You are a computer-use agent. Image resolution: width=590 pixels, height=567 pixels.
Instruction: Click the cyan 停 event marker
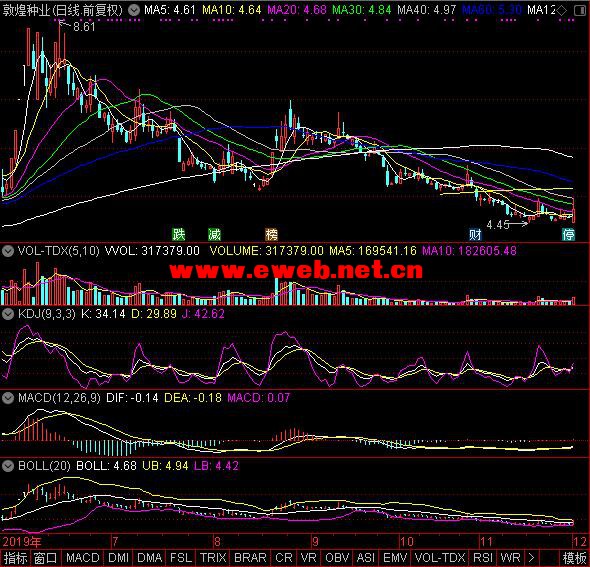pos(569,234)
